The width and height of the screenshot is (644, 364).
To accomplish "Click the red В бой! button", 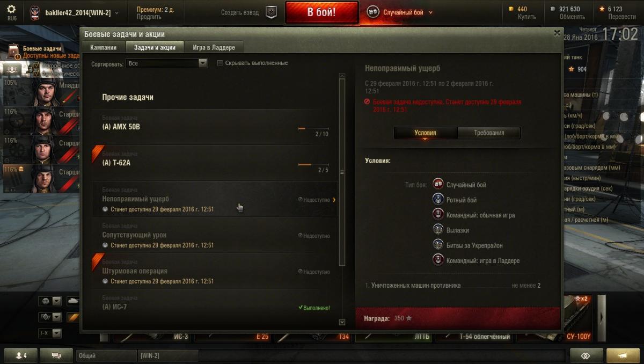I will coord(321,12).
